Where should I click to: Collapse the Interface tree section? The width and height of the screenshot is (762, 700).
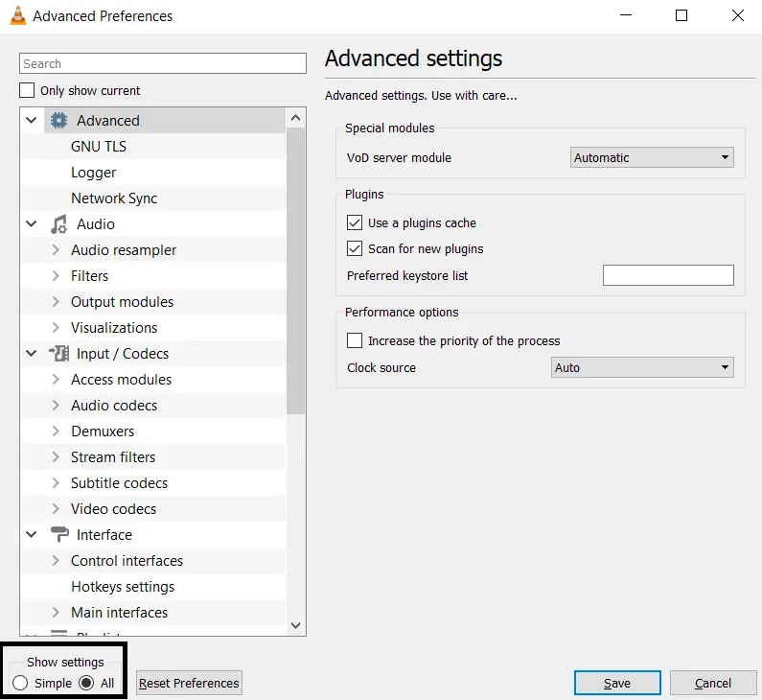(x=31, y=535)
